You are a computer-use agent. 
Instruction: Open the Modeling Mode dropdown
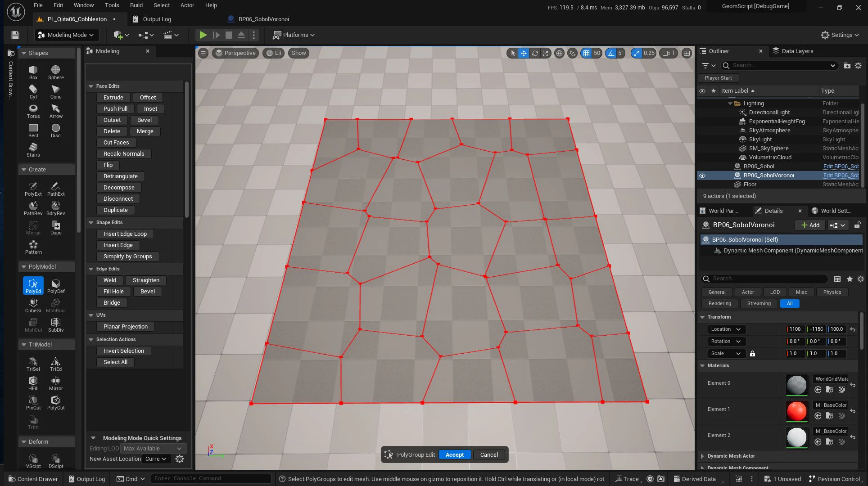coord(67,35)
